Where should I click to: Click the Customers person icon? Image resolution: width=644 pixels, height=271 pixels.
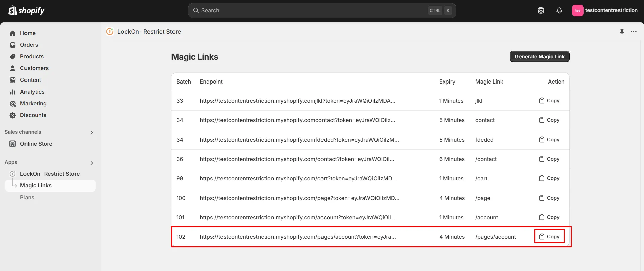13,68
